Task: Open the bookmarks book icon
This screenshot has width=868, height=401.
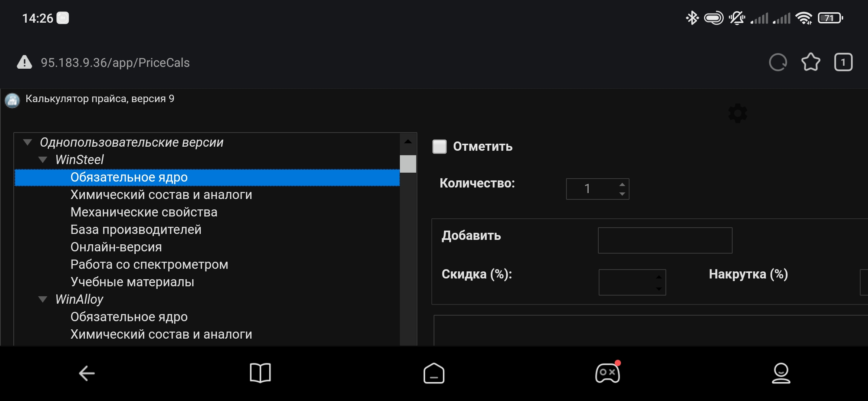Action: 260,373
